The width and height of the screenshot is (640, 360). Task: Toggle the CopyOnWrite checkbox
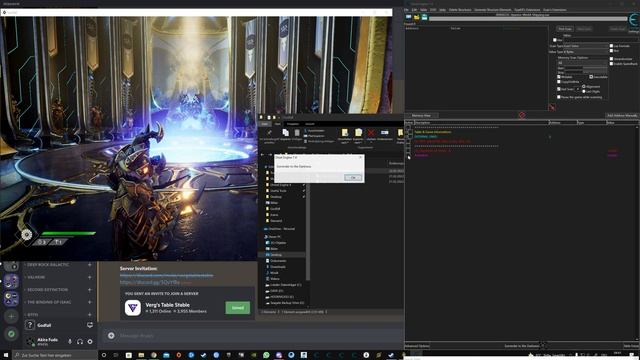click(x=559, y=82)
